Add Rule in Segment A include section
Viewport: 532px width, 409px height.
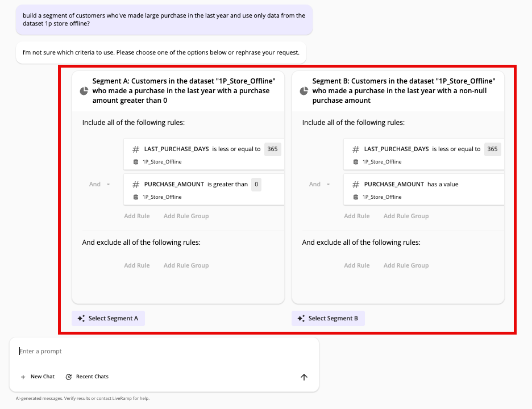(137, 216)
